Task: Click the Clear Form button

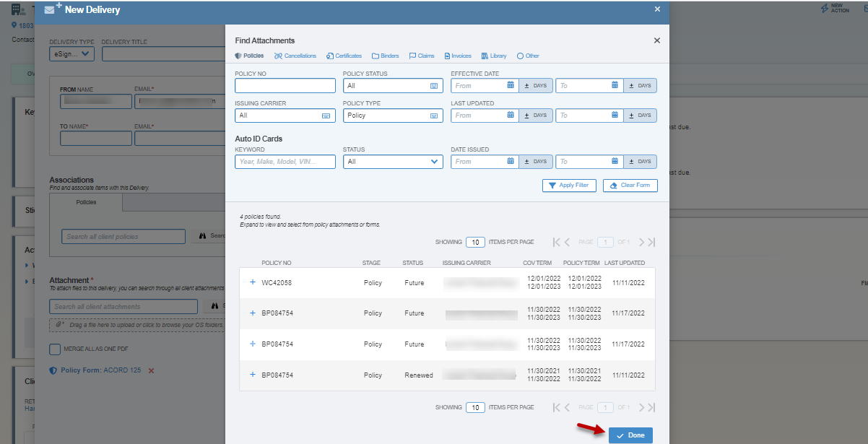Action: click(x=630, y=186)
